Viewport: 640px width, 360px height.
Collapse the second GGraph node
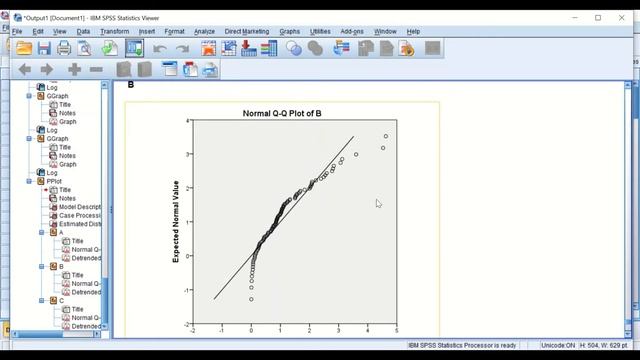click(29, 139)
